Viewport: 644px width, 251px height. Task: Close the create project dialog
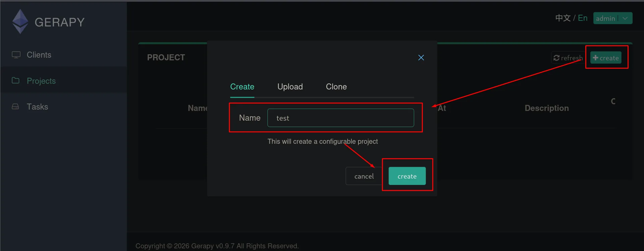[x=421, y=58]
